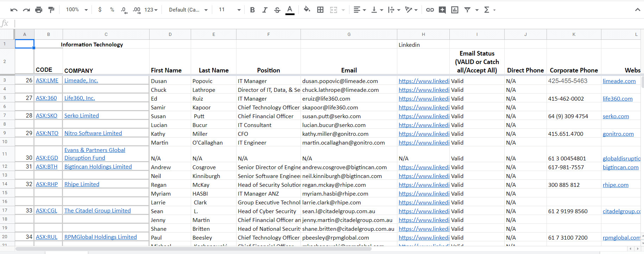Open the Limeade, Inc. company link
This screenshot has width=644, height=254.
click(81, 81)
